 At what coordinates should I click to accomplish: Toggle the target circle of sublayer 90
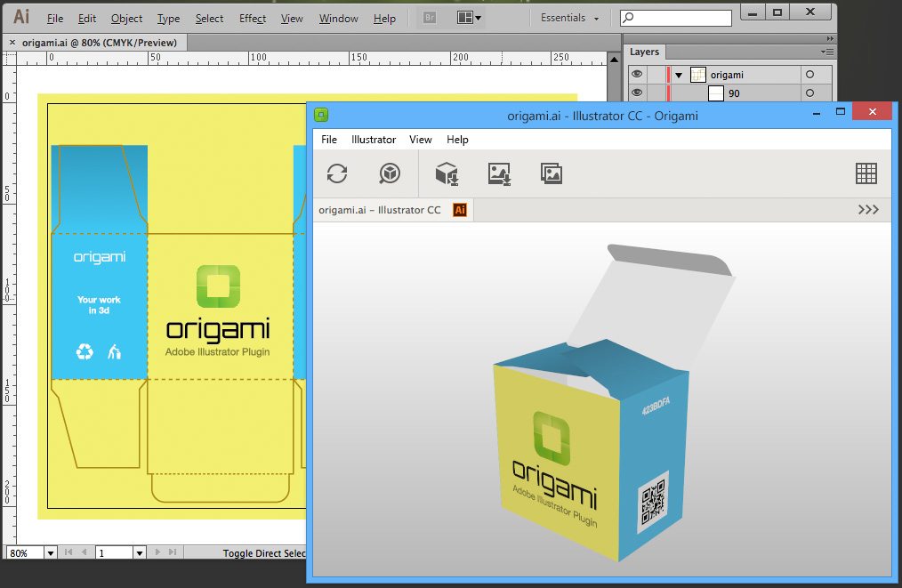810,93
